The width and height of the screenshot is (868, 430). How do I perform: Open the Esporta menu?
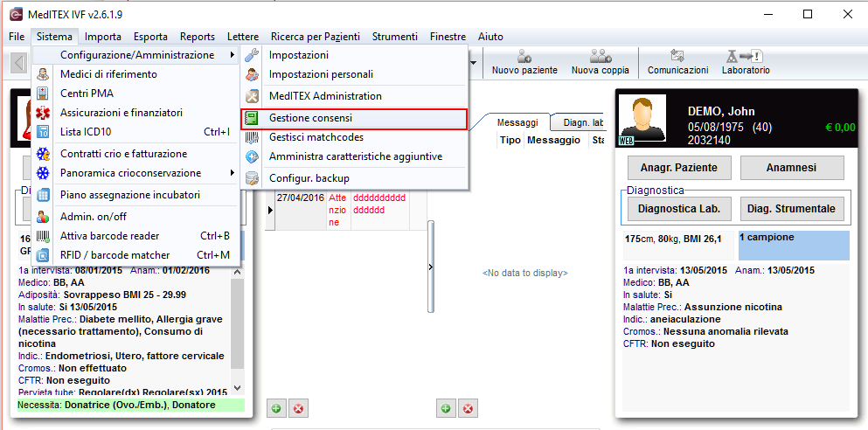150,37
